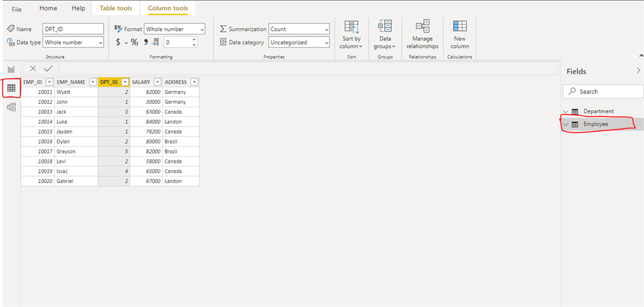The height and width of the screenshot is (307, 644).
Task: Switch to the Home tab
Action: pos(48,8)
